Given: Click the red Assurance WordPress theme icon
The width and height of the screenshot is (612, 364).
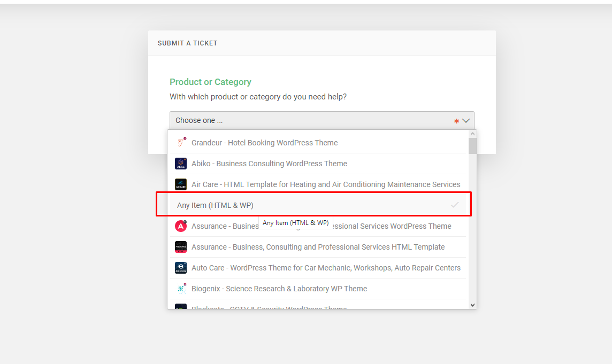Looking at the screenshot, I should pos(181,226).
